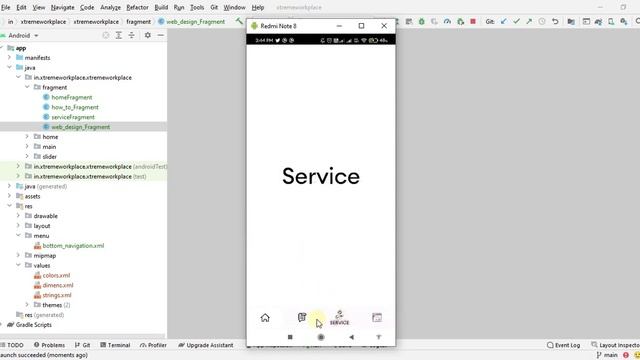This screenshot has width=640, height=360.
Task: Expand the drawable folder
Action: tap(18, 216)
